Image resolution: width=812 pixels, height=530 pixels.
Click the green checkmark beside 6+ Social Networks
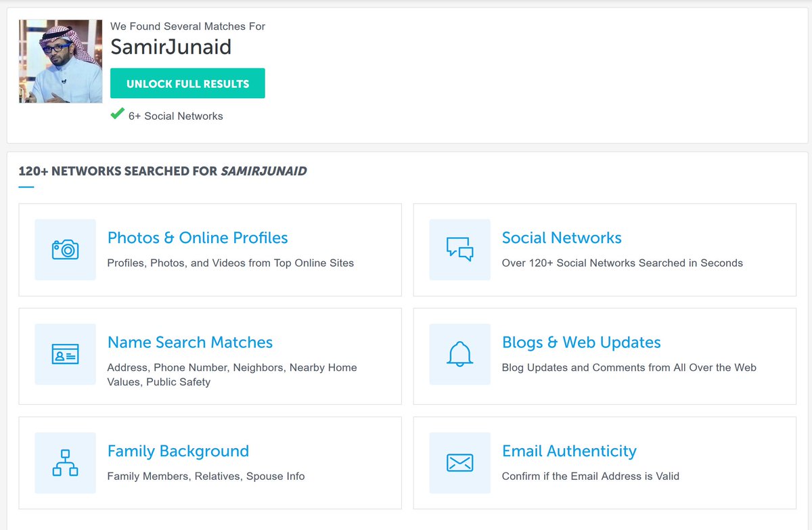tap(117, 115)
